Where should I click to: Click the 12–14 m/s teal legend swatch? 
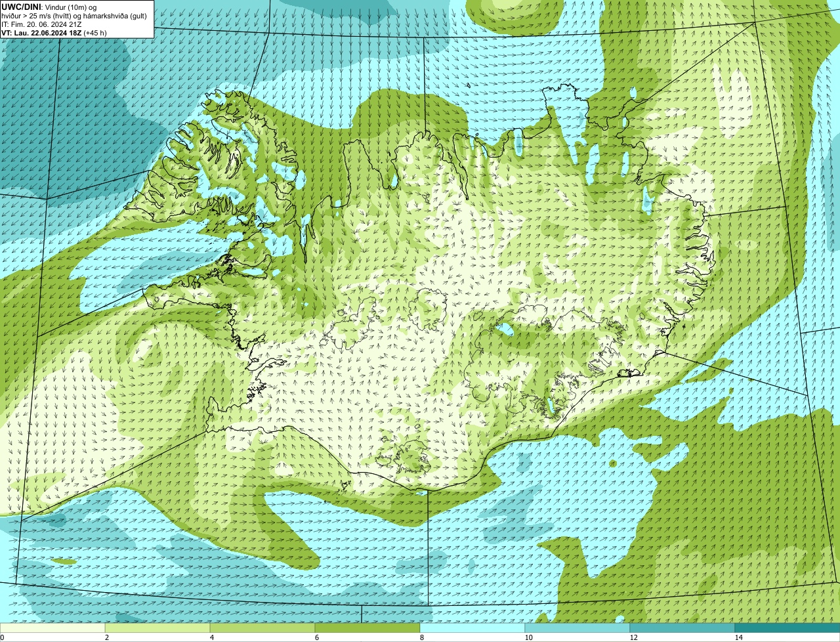682,628
